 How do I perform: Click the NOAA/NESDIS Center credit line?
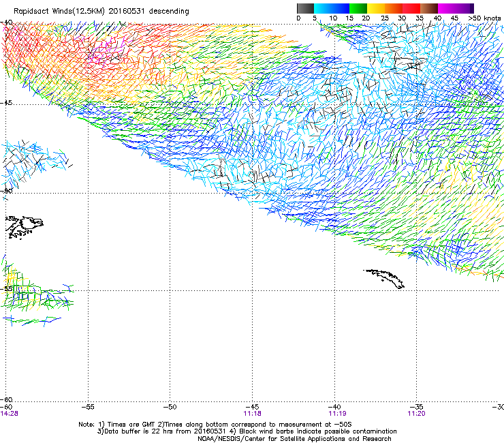294,439
